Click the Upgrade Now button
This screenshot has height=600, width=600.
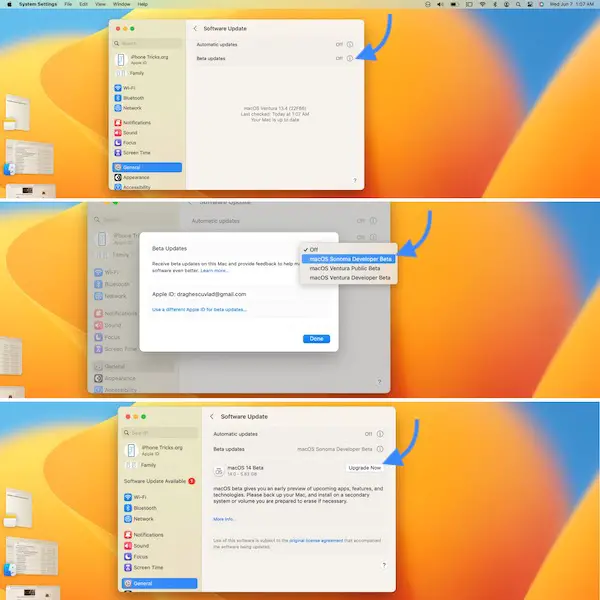click(364, 468)
